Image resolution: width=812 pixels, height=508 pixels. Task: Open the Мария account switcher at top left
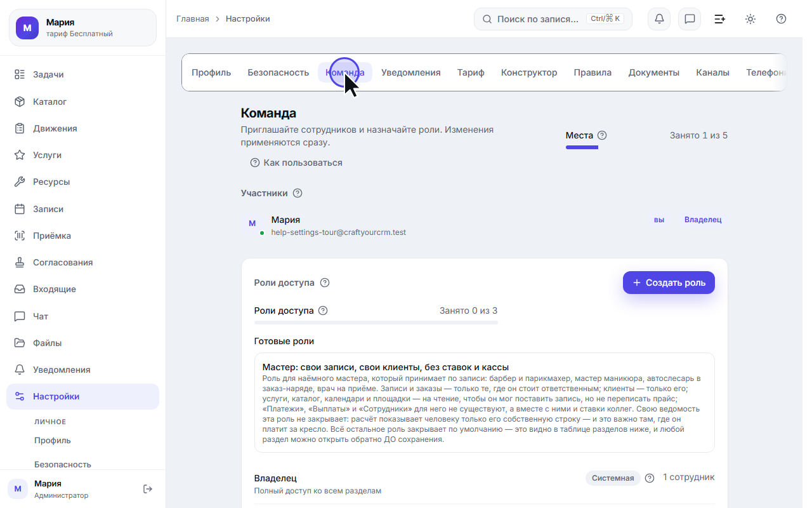(82, 28)
